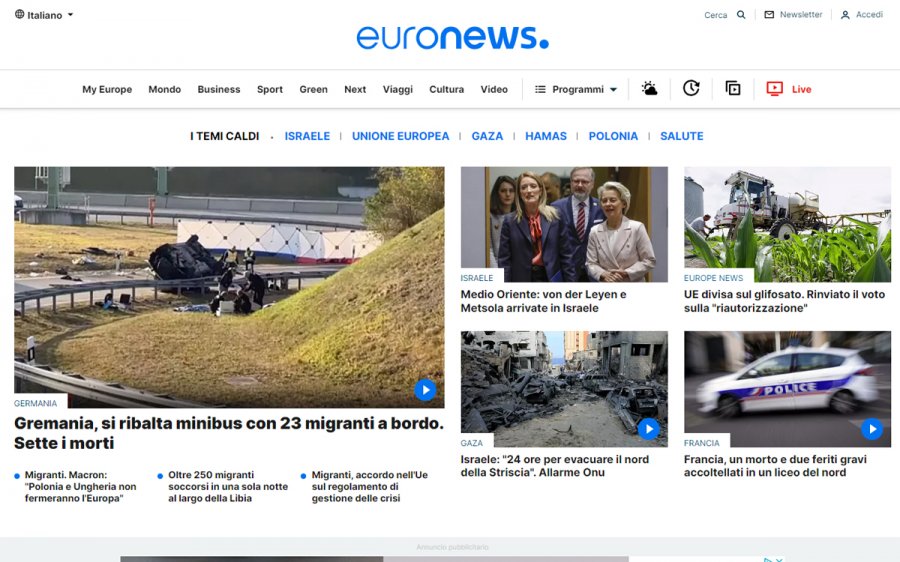This screenshot has width=900, height=562.
Task: Play the minibus accident video
Action: click(425, 390)
